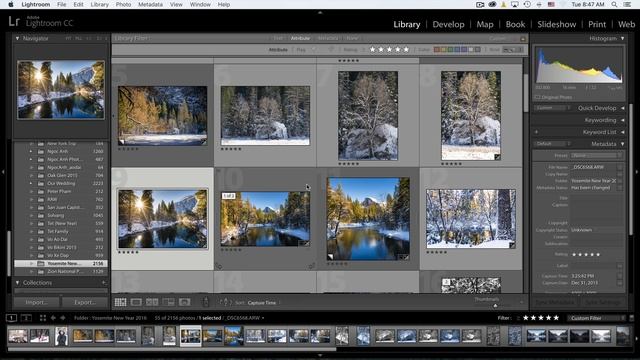Click second window display button 2
The height and width of the screenshot is (360, 640).
(x=26, y=318)
